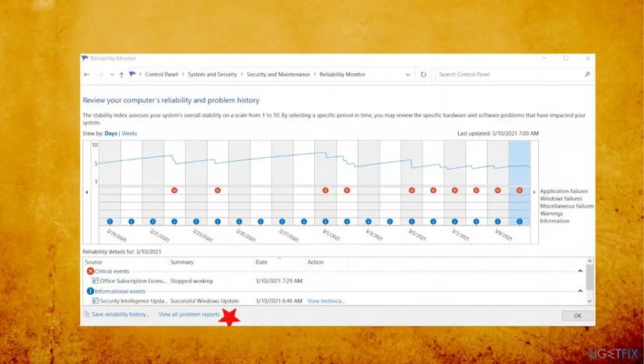View the chart by Days

[111, 134]
